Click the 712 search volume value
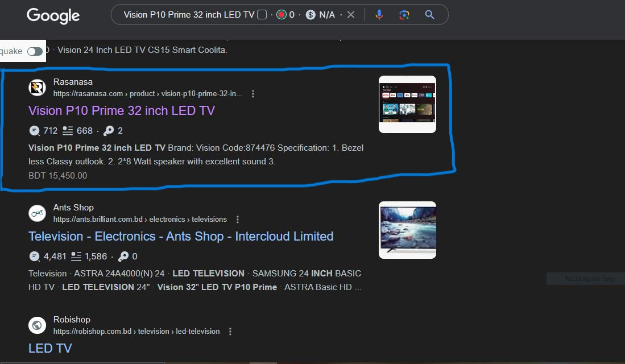The height and width of the screenshot is (364, 625). tap(50, 131)
